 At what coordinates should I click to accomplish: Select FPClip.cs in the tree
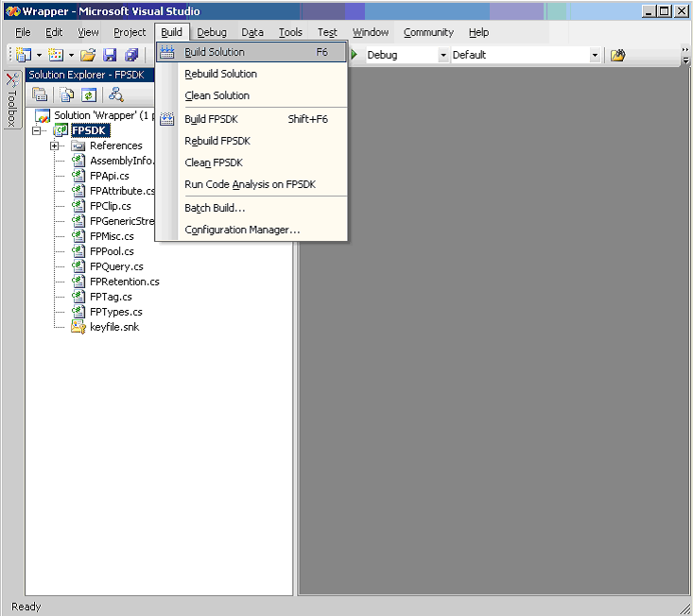click(x=111, y=206)
